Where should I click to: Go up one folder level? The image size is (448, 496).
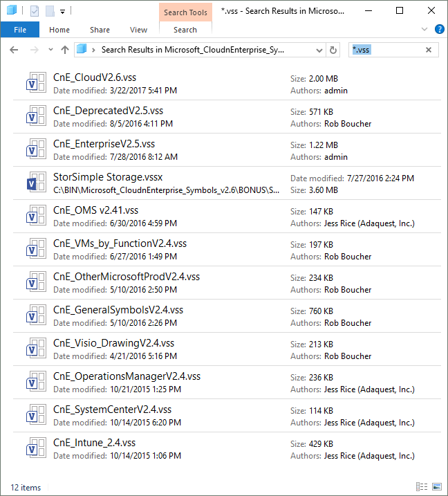coord(65,50)
